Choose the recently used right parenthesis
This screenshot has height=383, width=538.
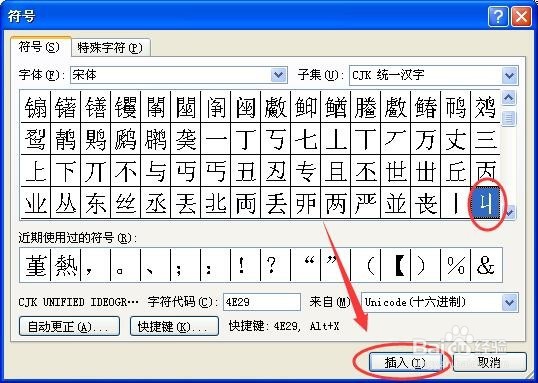pos(425,265)
